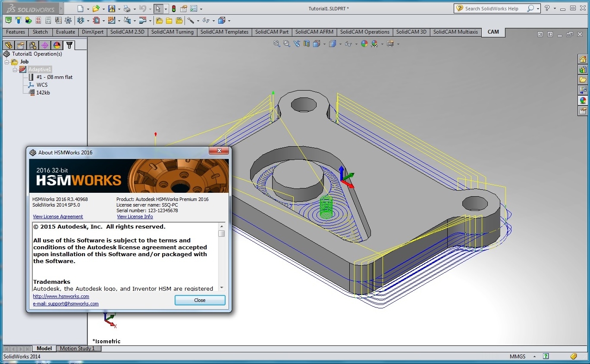Click the green help icon in status bar
590x364 pixels.
(x=546, y=357)
